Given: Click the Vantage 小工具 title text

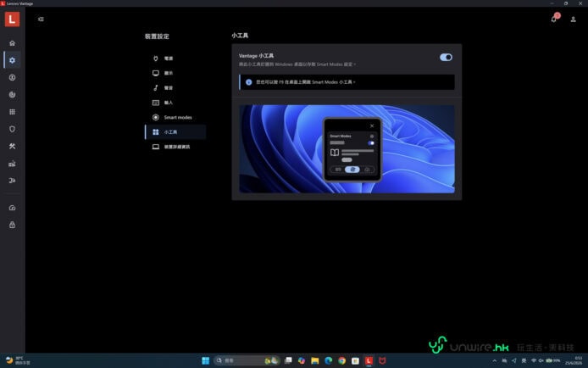Looking at the screenshot, I should click(256, 56).
